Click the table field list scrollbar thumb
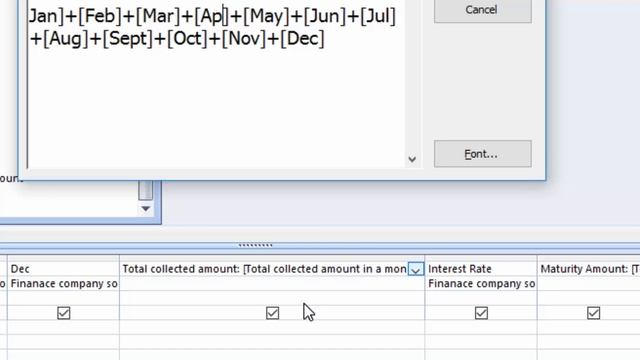 point(145,191)
